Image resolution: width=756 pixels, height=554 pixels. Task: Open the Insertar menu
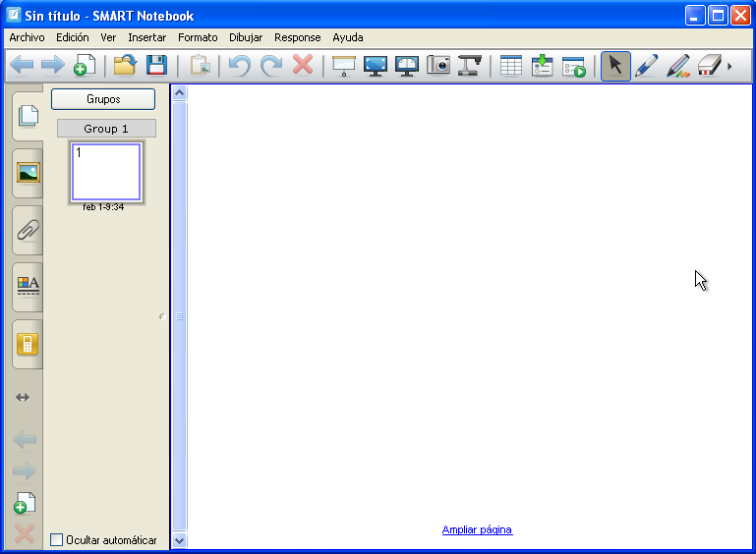coord(147,37)
